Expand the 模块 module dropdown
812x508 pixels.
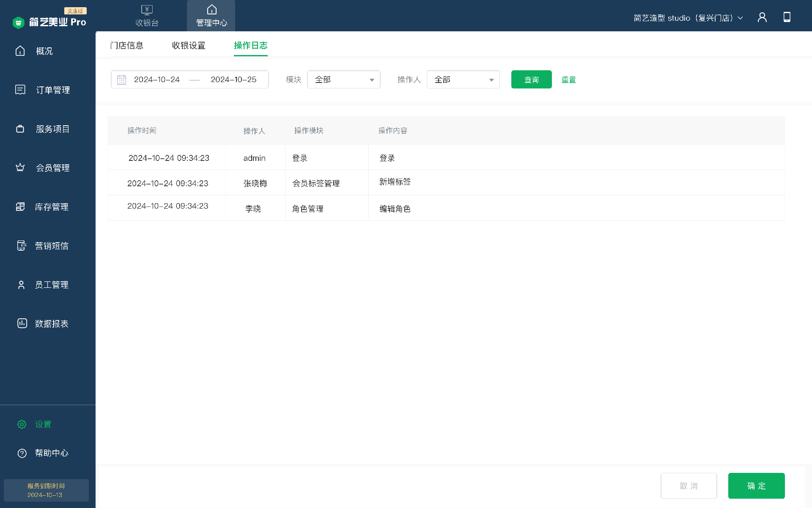(x=343, y=80)
